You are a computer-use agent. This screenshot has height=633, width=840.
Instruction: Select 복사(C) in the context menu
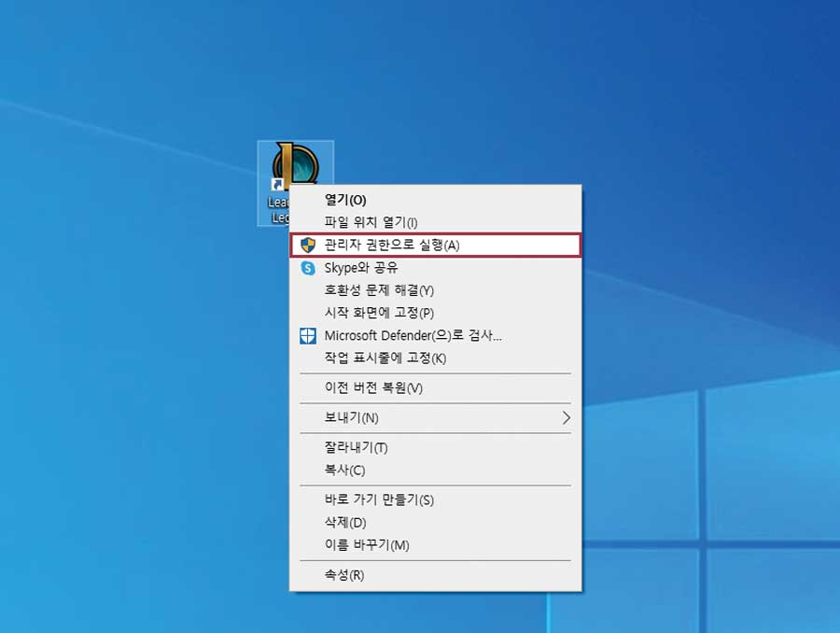(435, 471)
